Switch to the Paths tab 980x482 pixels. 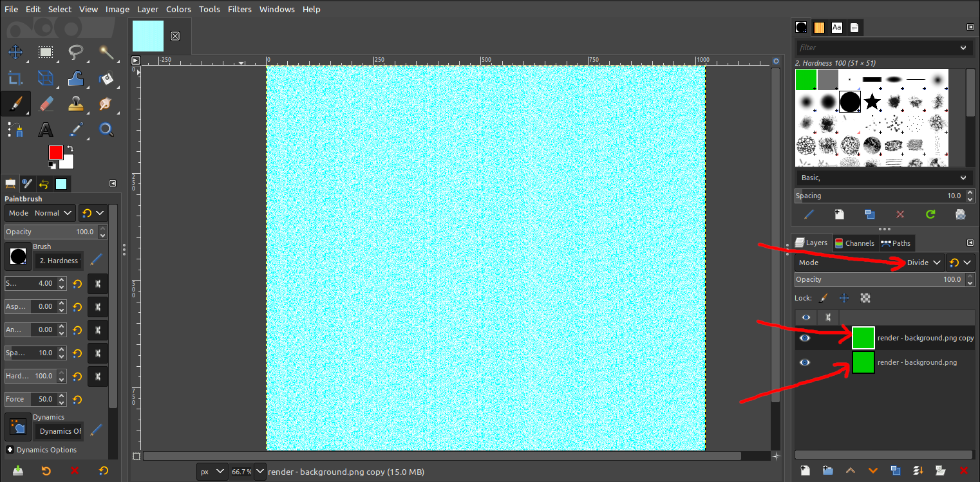(896, 243)
